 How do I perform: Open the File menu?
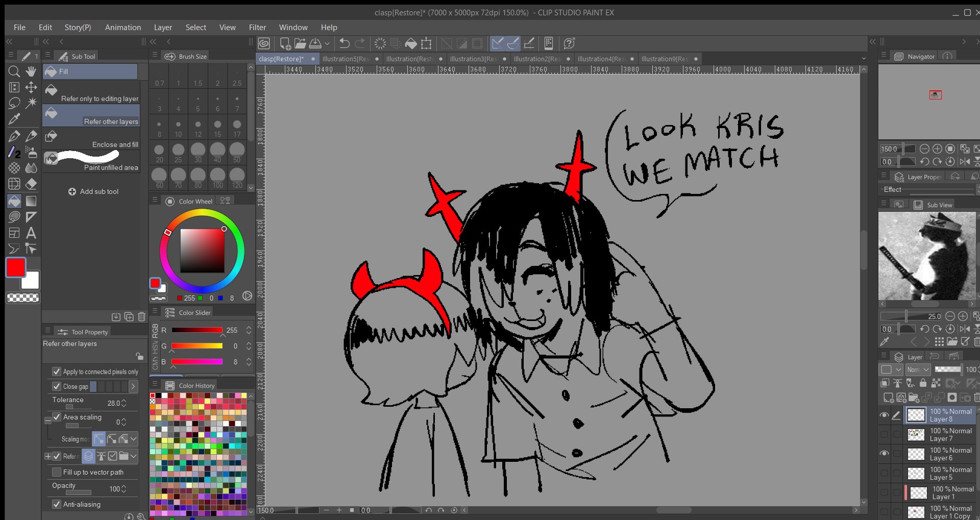[x=19, y=28]
